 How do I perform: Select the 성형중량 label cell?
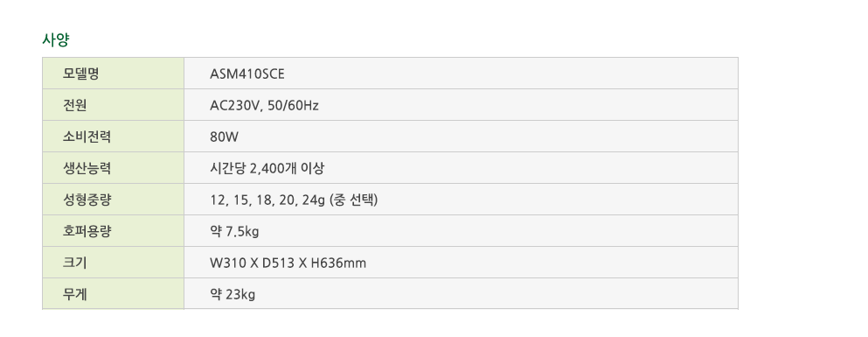point(113,200)
